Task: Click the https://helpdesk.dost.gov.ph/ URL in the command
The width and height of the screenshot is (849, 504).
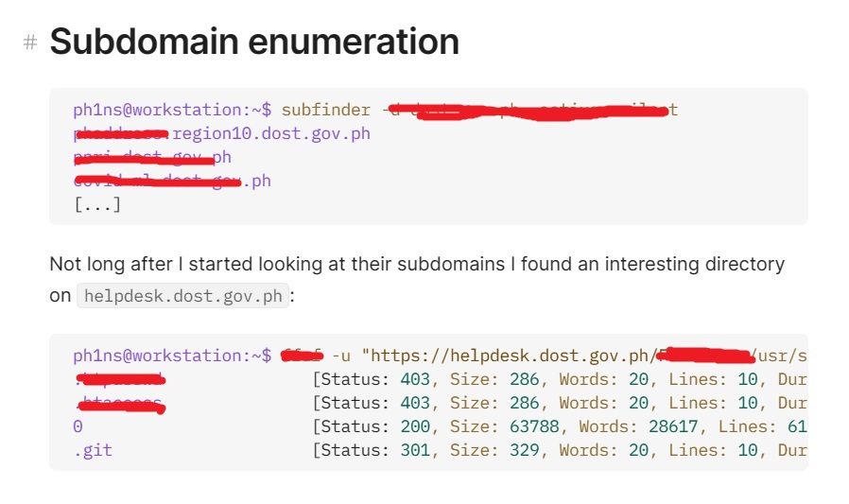Action: [511, 356]
